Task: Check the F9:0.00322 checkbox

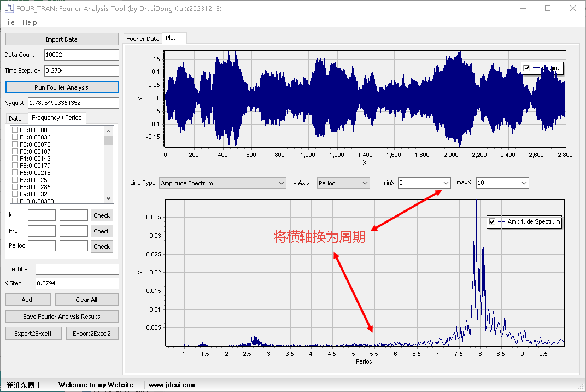Action: tap(15, 194)
